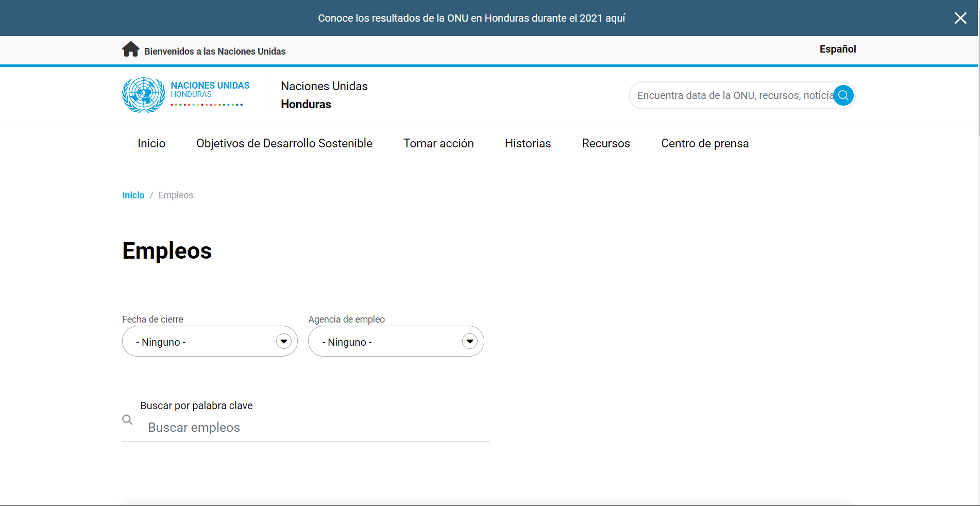The height and width of the screenshot is (506, 980).
Task: Click the home icon in top bar
Action: coord(130,49)
